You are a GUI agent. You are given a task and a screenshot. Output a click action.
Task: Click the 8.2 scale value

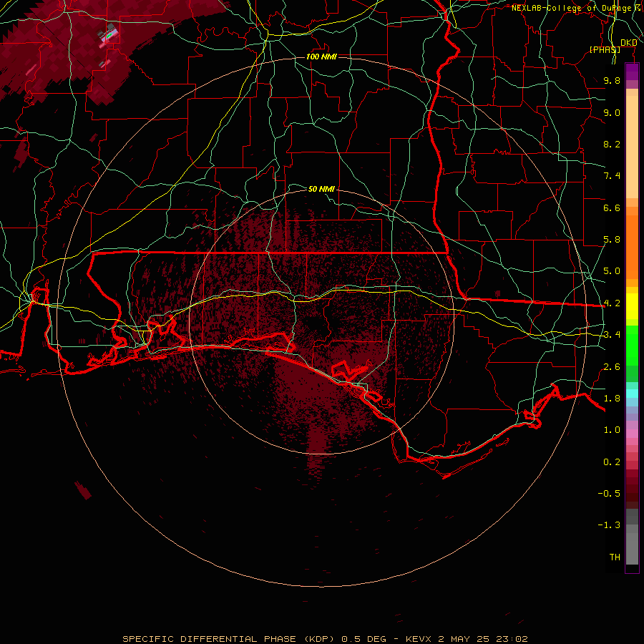[x=612, y=144]
